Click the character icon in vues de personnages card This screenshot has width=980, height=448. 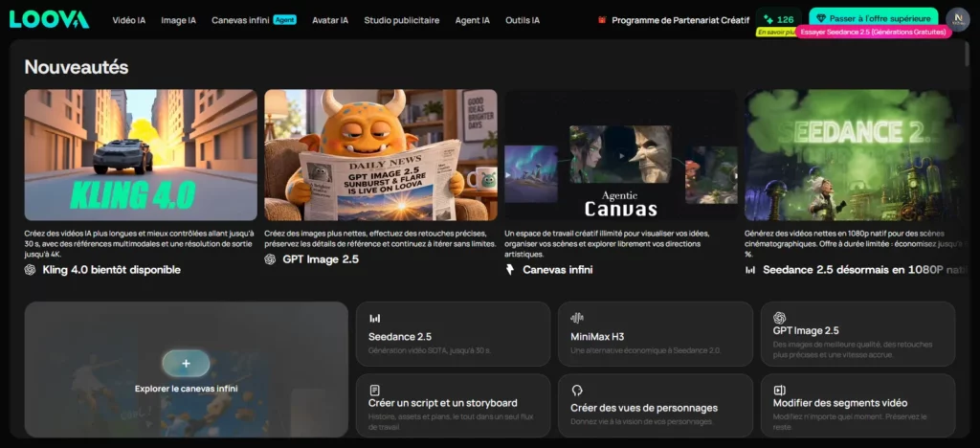577,390
